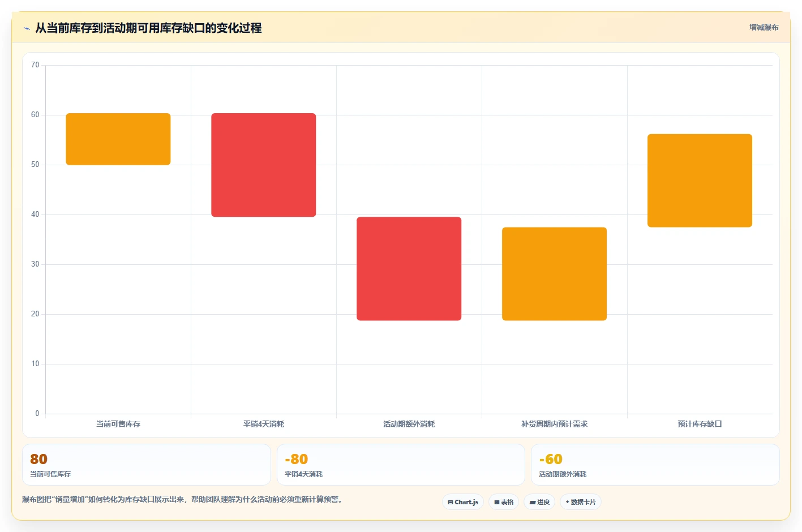Select the Chart.js chip
Viewport: 802px width, 532px height.
point(463,502)
